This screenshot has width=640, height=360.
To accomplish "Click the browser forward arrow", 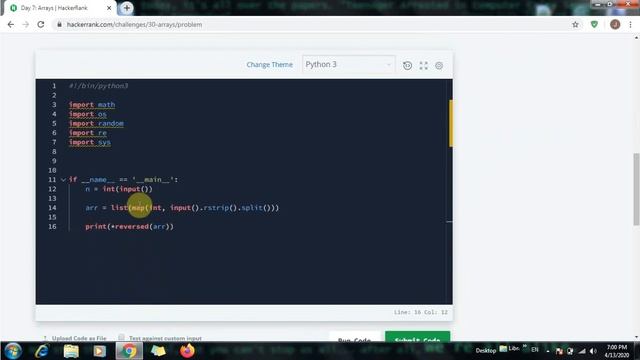I will click(25, 24).
